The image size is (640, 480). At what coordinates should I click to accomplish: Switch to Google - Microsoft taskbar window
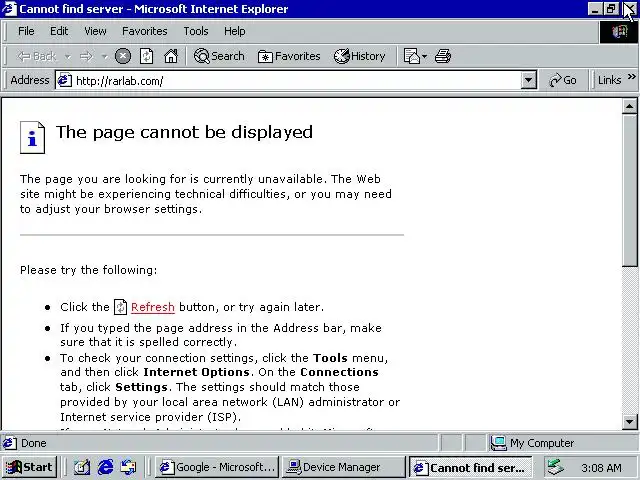coord(217,467)
